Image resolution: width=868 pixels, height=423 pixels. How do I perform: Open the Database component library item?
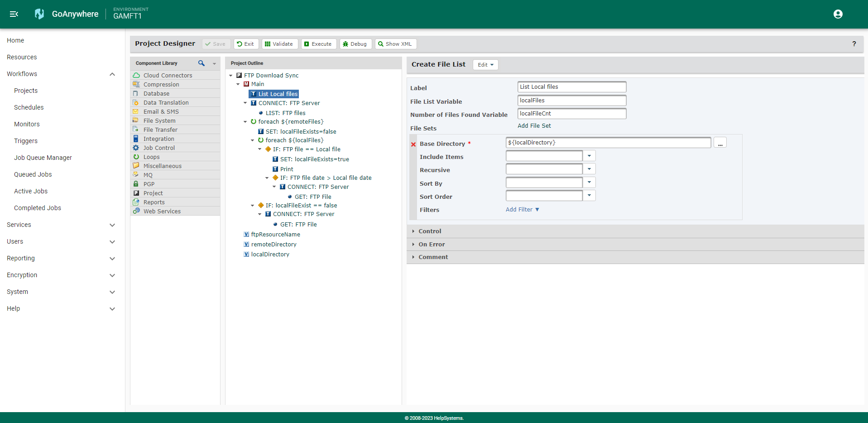pyautogui.click(x=157, y=93)
